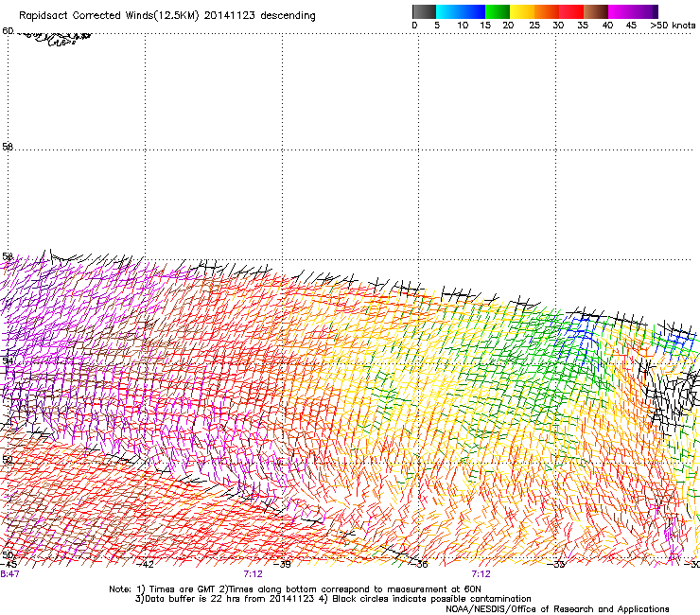This screenshot has height=615, width=700.
Task: Click the '-39' longitude axis label
Action: click(282, 564)
